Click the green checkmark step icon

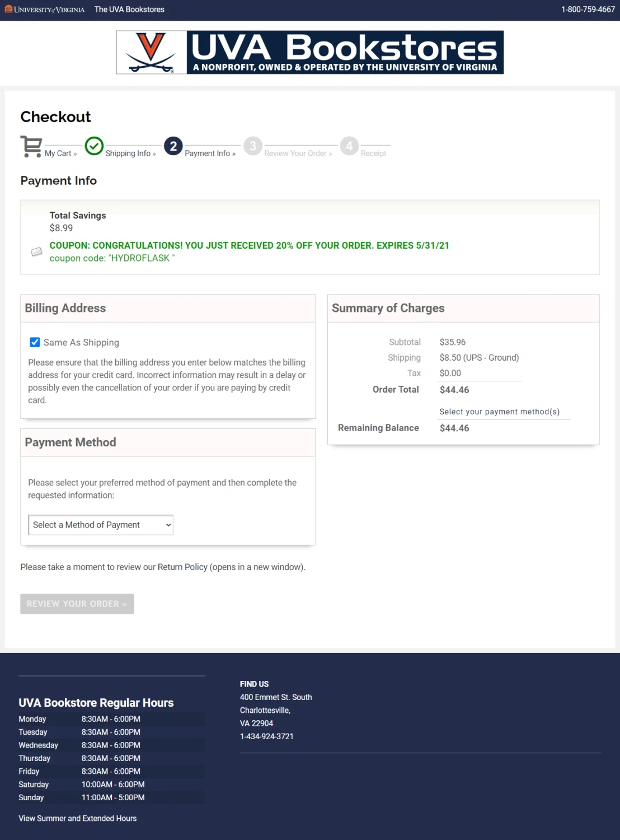pyautogui.click(x=94, y=146)
